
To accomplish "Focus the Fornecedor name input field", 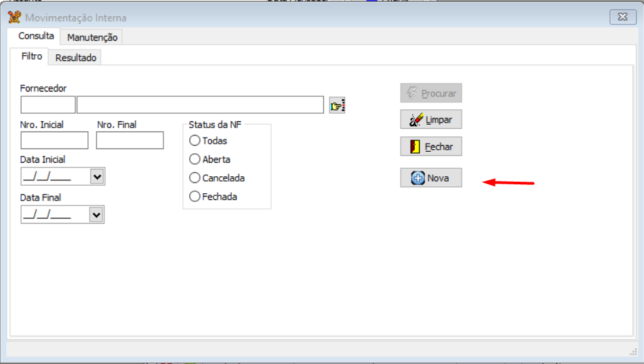I will click(200, 105).
